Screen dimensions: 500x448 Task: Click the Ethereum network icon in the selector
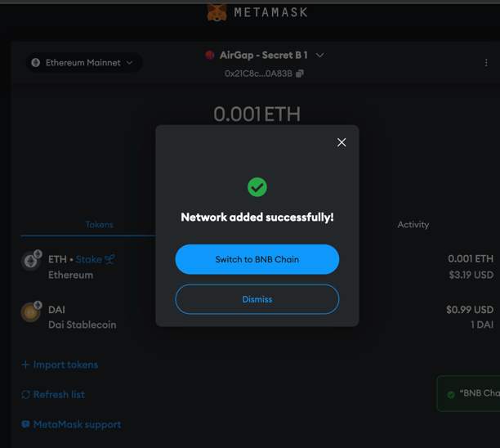36,63
